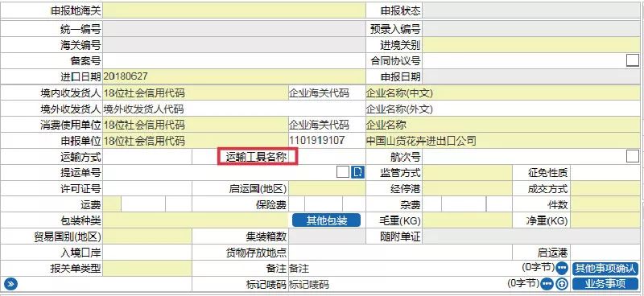
Task: Click the (0字节) counter in the 备注 row
Action: coord(538,267)
